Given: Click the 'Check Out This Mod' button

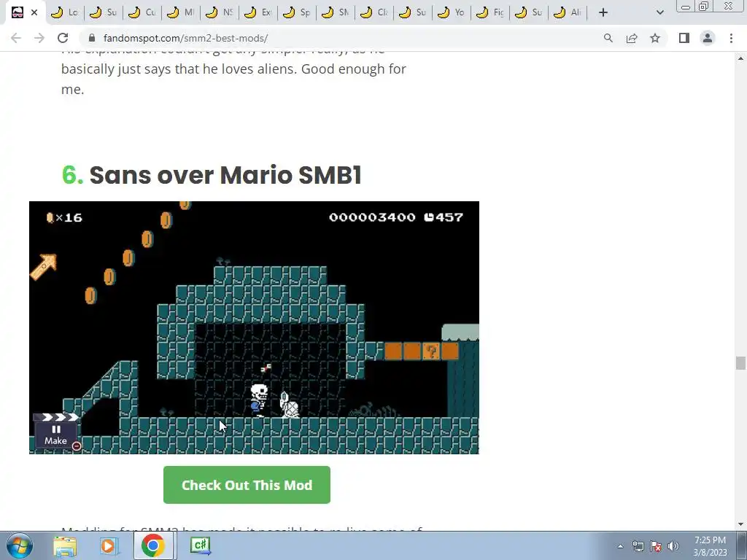Looking at the screenshot, I should [x=247, y=485].
